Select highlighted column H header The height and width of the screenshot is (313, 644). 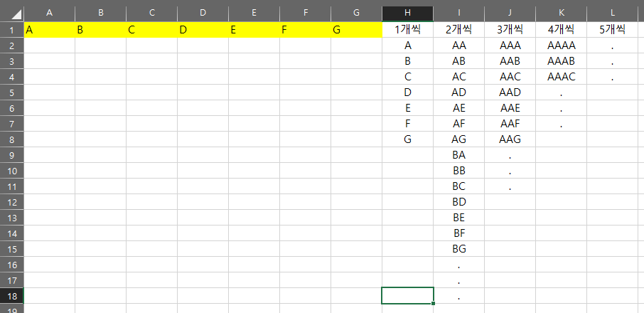(x=407, y=14)
